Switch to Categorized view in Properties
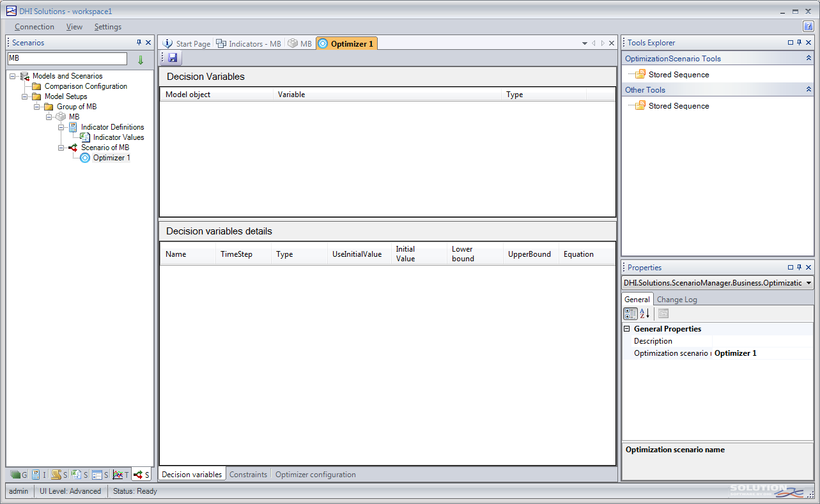This screenshot has width=820, height=504. (x=630, y=314)
